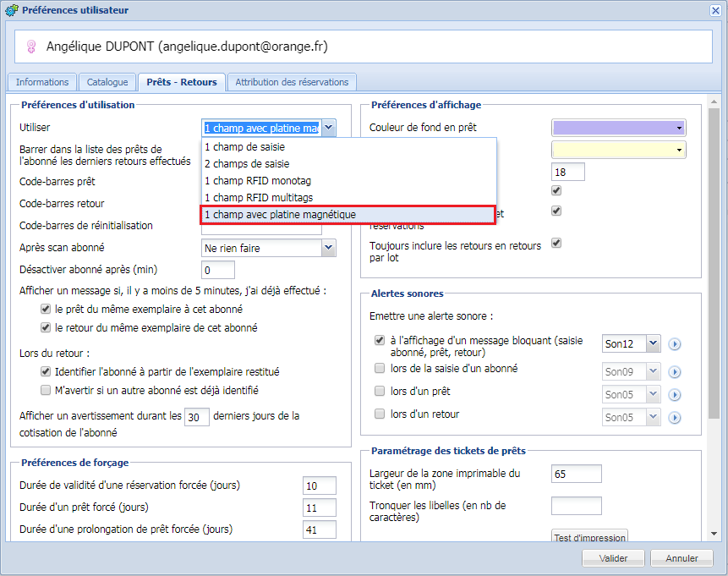Check M'avertir si un autre abonné est déjà identifié

tap(46, 391)
